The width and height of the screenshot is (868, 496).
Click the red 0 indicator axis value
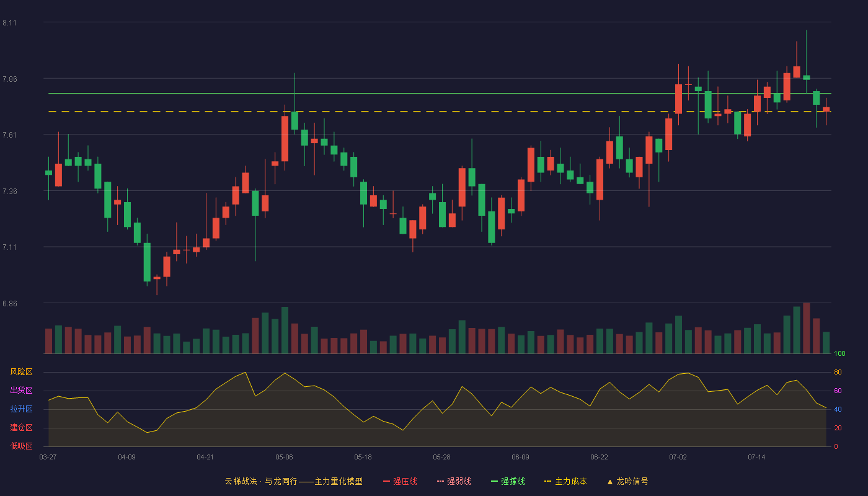point(836,446)
